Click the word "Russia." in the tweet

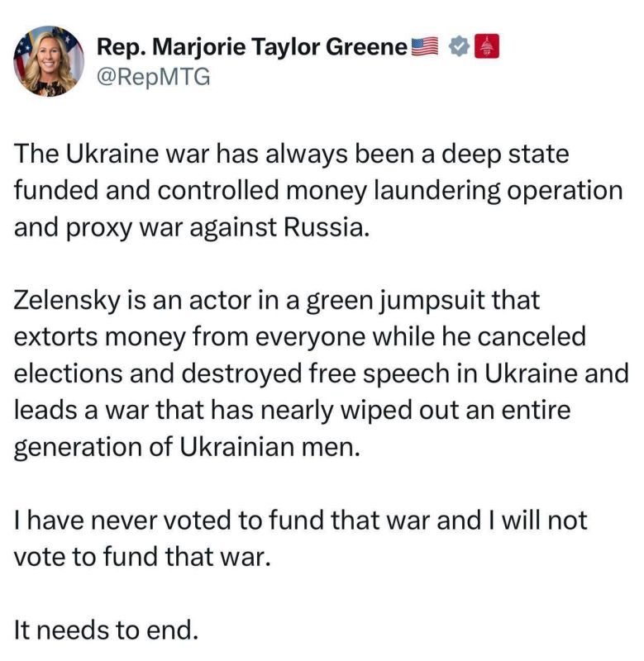tap(327, 228)
